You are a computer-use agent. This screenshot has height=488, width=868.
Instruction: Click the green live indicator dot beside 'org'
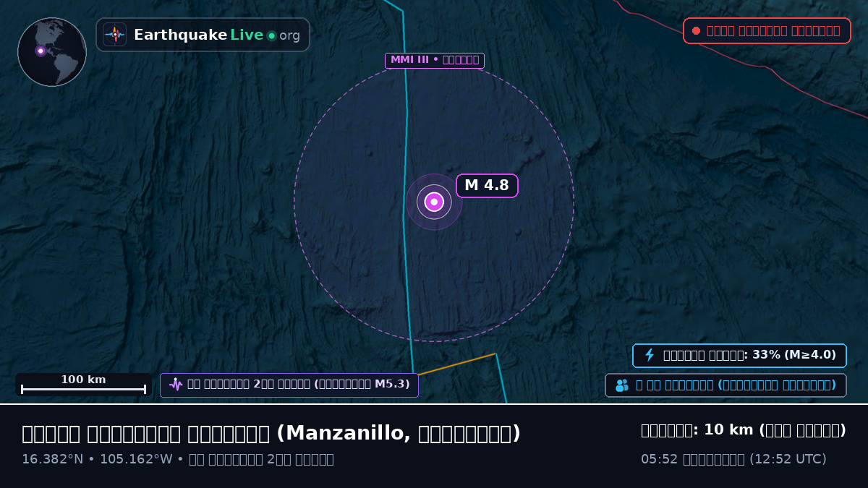pos(271,35)
